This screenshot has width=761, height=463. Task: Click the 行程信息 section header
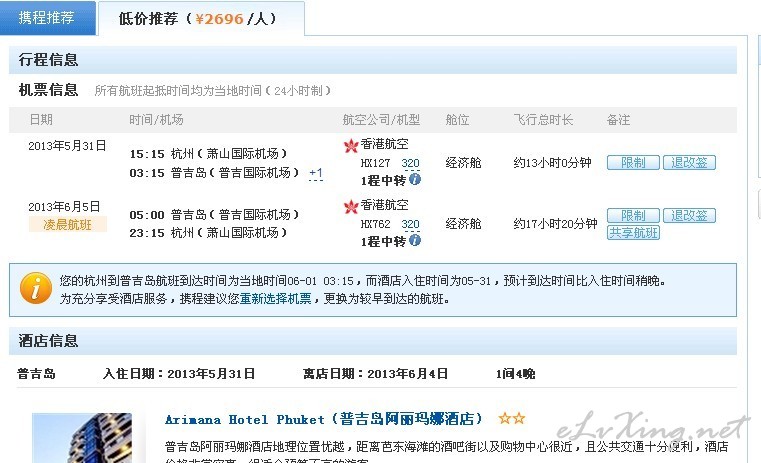pos(373,60)
